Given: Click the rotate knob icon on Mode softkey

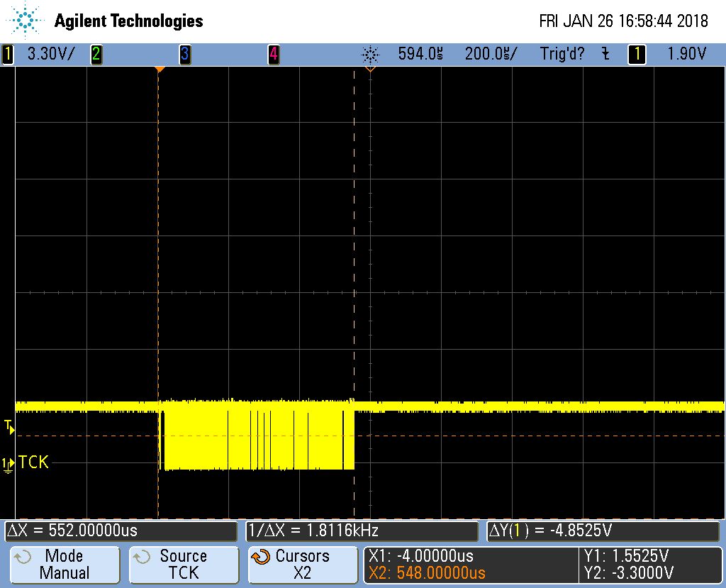Looking at the screenshot, I should [22, 557].
